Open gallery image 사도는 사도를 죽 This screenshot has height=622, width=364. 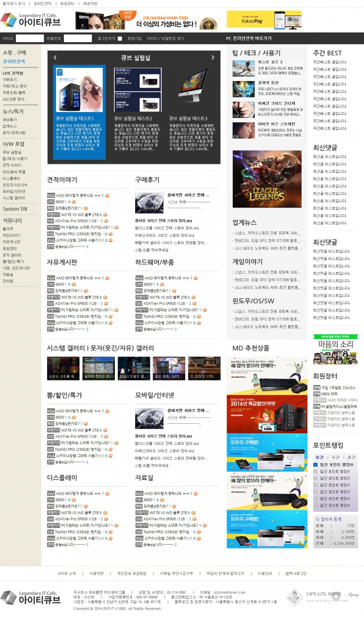[63, 368]
